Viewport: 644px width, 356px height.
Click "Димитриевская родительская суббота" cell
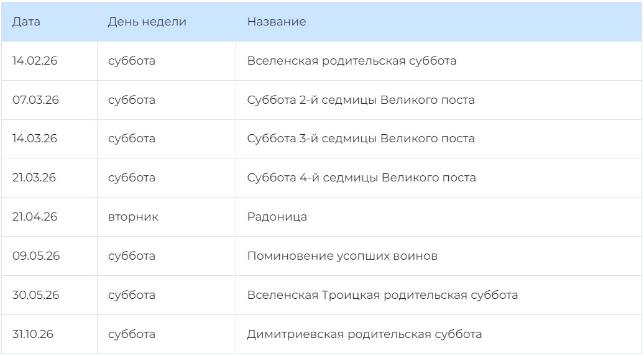364,334
